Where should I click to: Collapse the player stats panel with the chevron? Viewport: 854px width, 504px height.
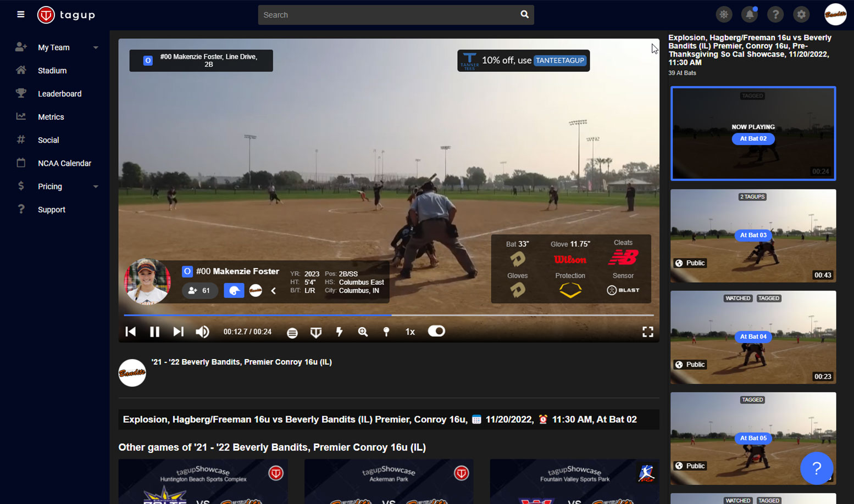pyautogui.click(x=274, y=290)
